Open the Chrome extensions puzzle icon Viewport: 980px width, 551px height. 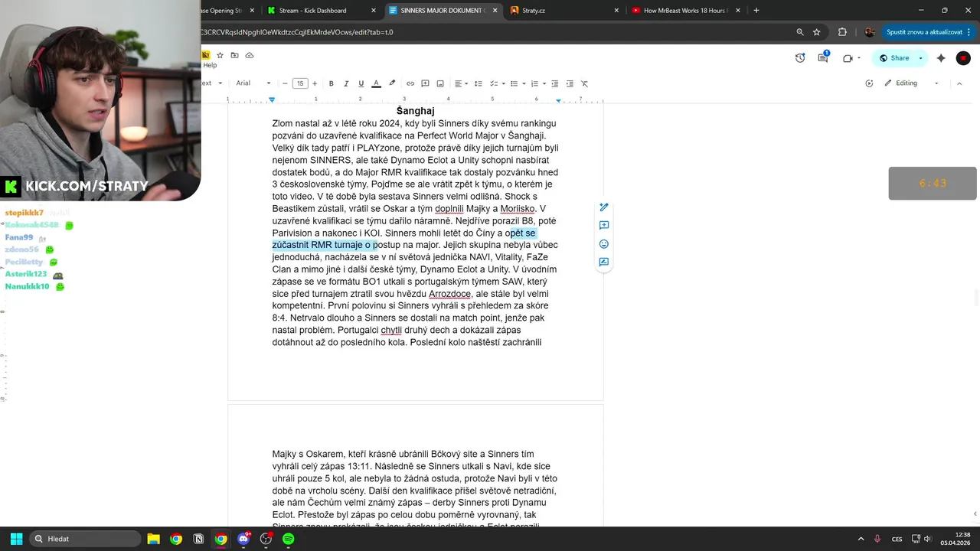(843, 32)
